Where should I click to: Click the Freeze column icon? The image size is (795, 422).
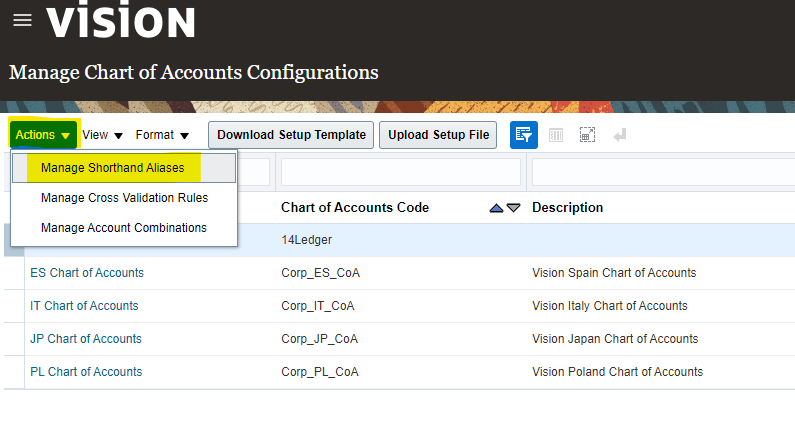point(556,135)
